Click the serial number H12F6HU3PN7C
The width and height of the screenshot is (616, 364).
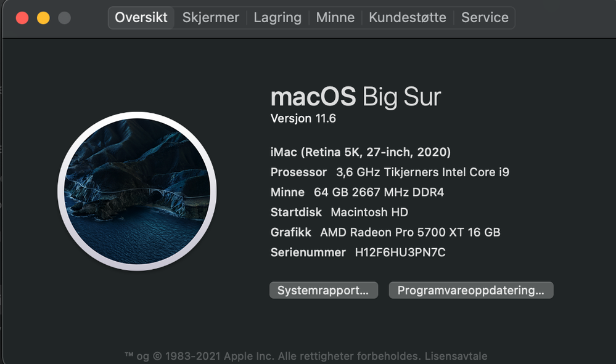[400, 253]
